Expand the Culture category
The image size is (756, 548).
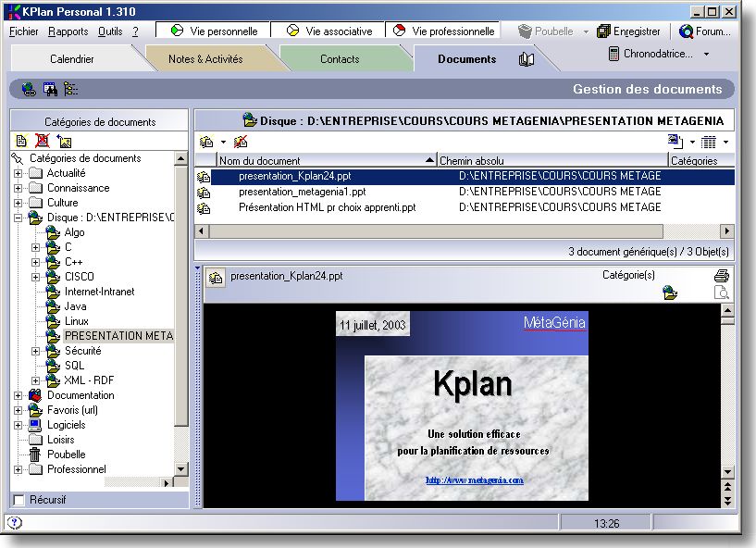point(18,203)
